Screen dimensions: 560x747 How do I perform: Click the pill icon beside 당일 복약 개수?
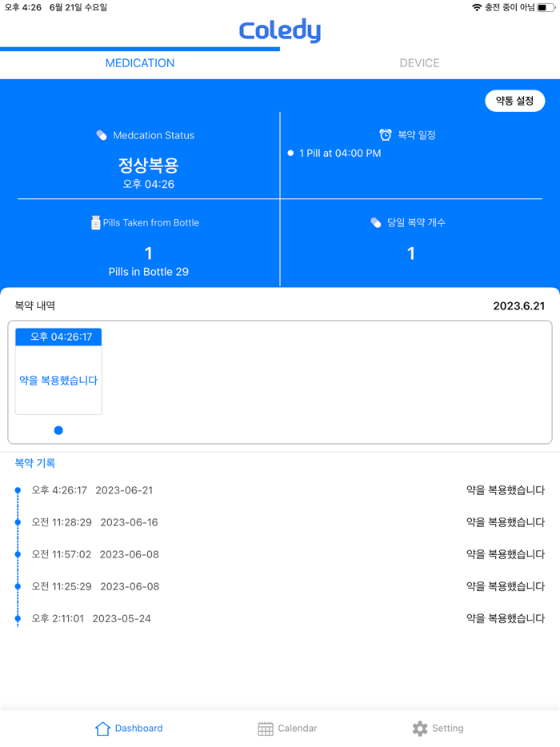pyautogui.click(x=375, y=222)
